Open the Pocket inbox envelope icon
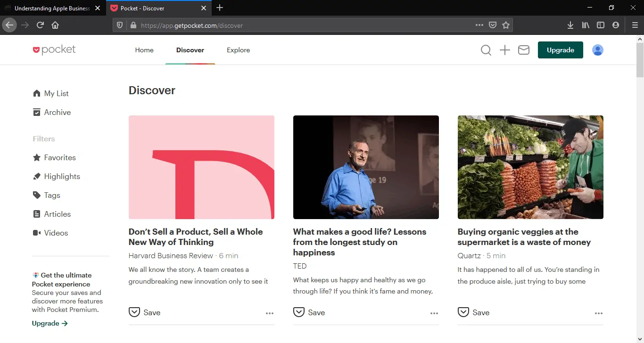 (523, 50)
